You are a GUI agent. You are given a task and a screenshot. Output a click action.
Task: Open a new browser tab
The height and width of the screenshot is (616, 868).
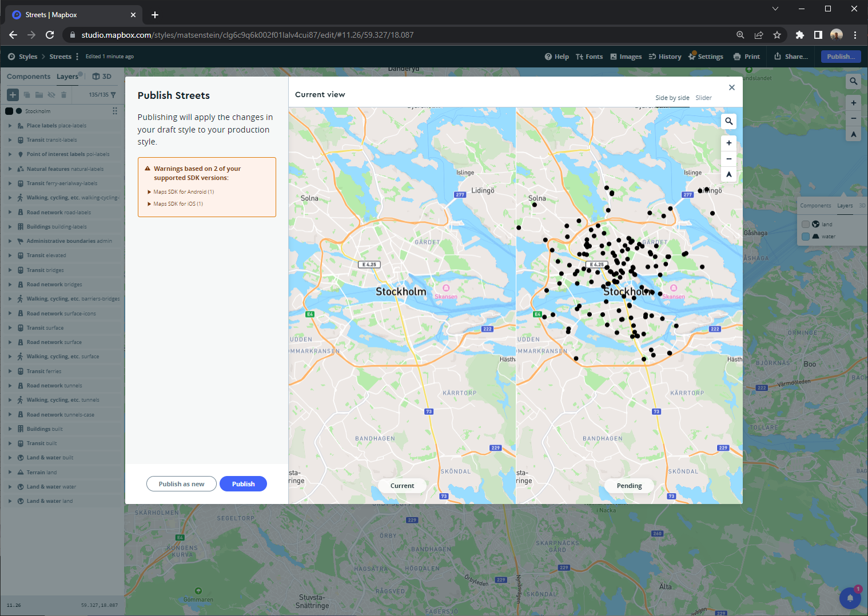coord(155,15)
